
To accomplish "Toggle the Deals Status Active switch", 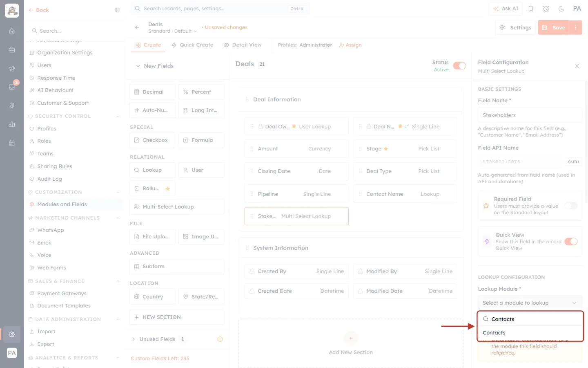I will tap(459, 66).
